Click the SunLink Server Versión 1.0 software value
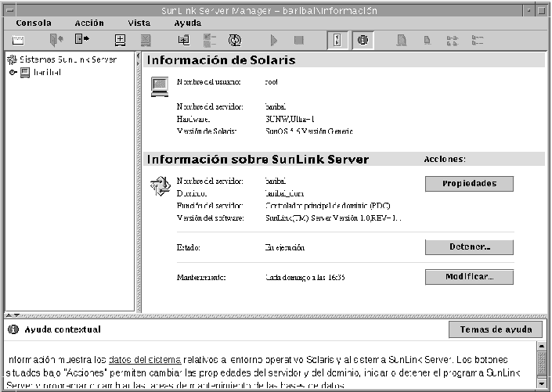 pyautogui.click(x=333, y=218)
